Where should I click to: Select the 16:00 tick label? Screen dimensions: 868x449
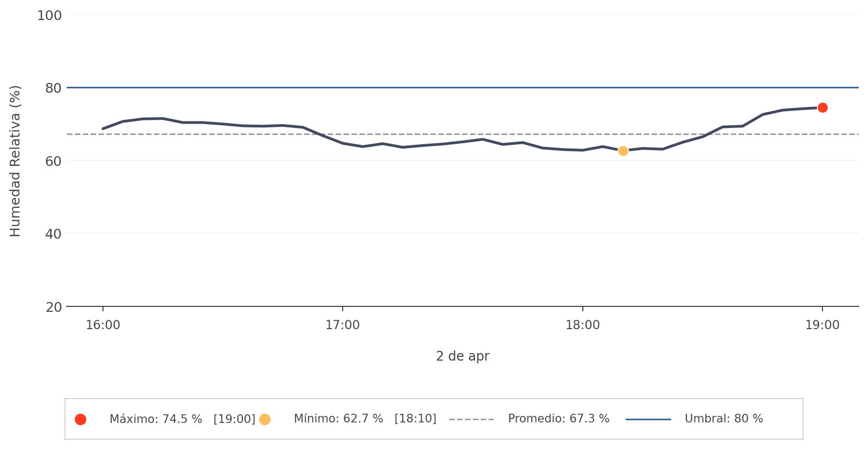click(x=103, y=325)
